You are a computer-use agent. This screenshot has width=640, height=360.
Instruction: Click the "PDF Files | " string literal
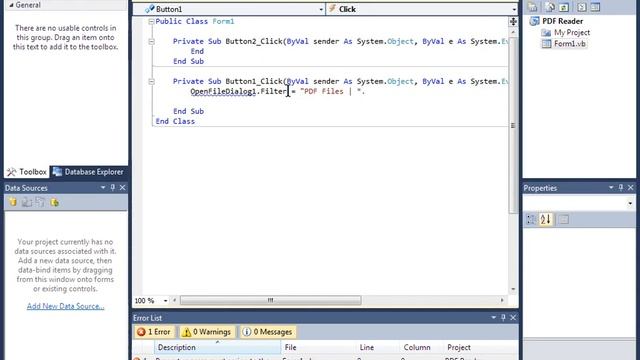click(332, 91)
